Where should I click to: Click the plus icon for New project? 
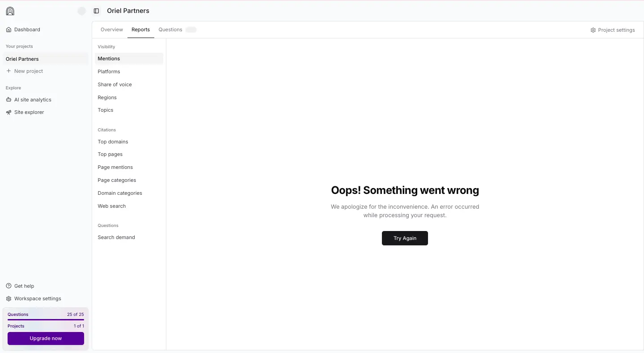[x=8, y=71]
